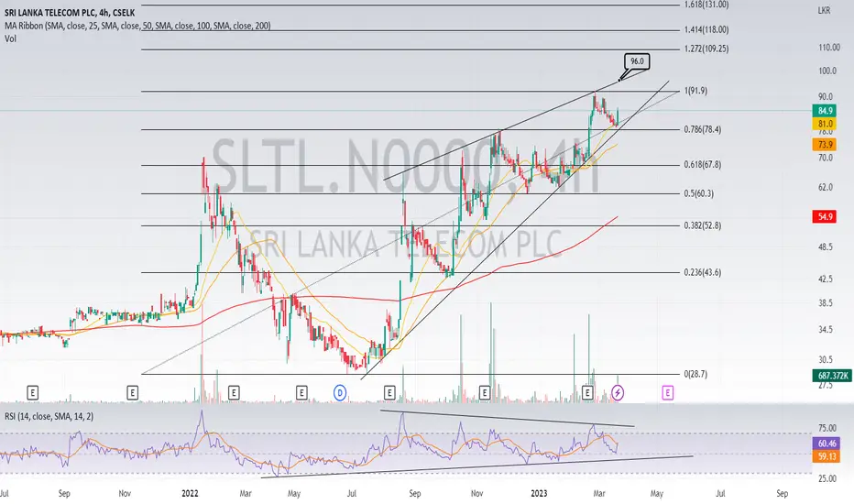This screenshot has width=854, height=504.
Task: Open the RSI (14, close, SMA, 14, 2) legend
Action: click(49, 416)
